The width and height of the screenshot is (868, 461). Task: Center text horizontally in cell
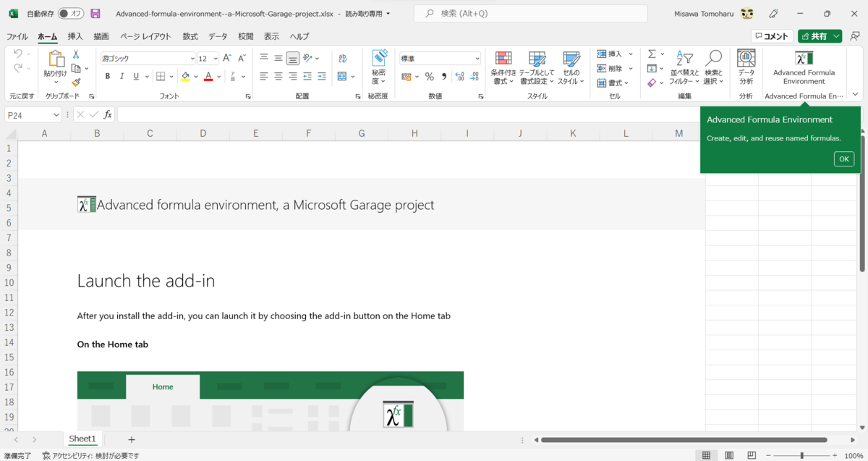point(278,76)
